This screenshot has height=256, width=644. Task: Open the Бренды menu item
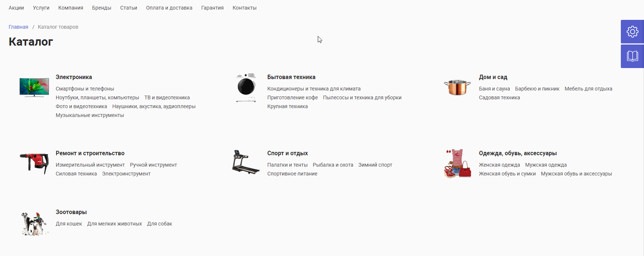(102, 8)
